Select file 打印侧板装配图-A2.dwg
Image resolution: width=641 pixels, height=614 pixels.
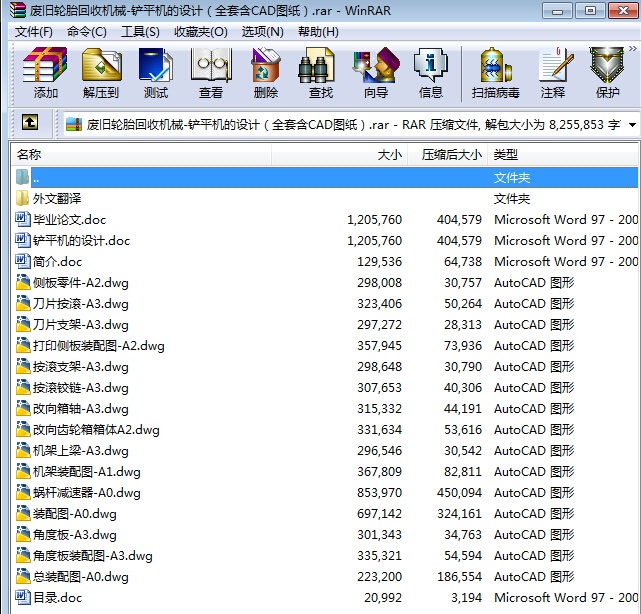(x=326, y=346)
